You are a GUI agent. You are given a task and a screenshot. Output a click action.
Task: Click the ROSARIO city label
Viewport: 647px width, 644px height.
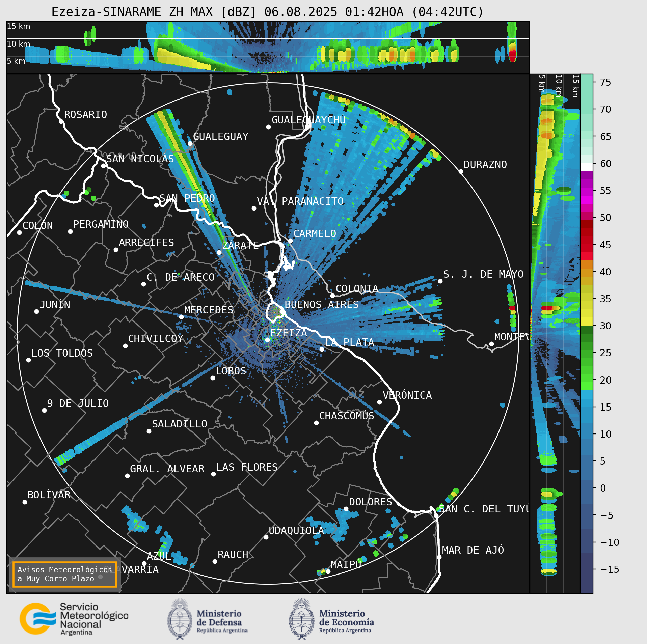[x=85, y=115]
